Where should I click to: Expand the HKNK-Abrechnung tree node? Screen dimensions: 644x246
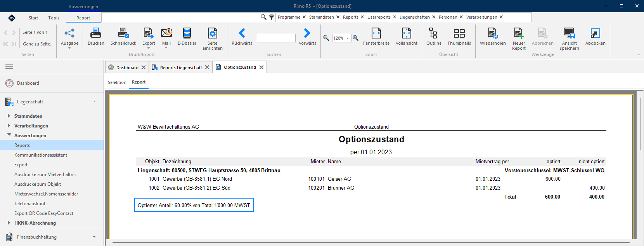point(9,223)
